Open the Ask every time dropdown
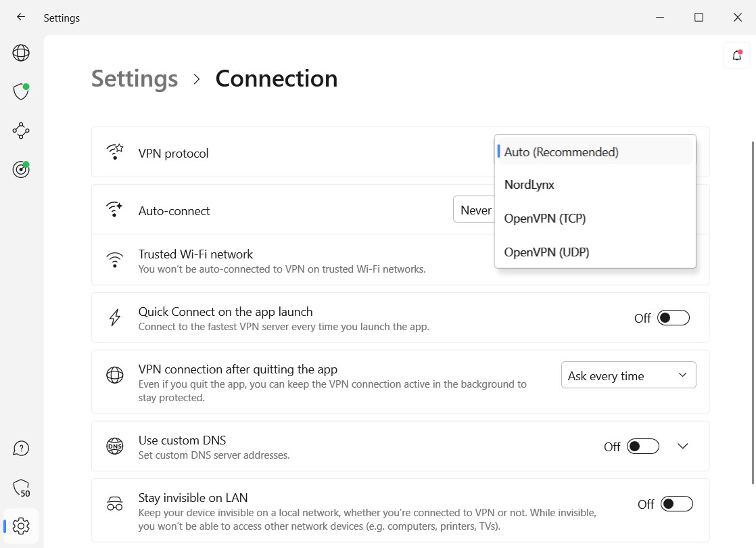756x548 pixels. click(x=628, y=375)
